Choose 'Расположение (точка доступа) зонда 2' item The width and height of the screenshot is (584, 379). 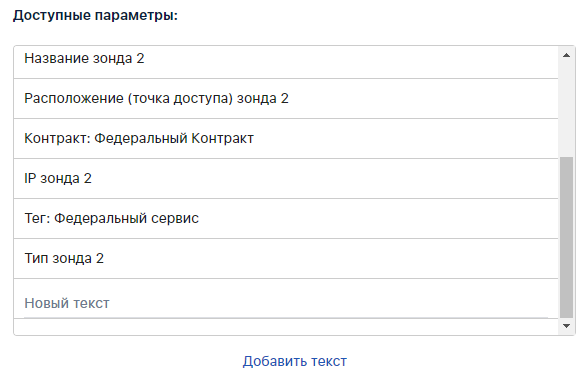click(x=286, y=99)
